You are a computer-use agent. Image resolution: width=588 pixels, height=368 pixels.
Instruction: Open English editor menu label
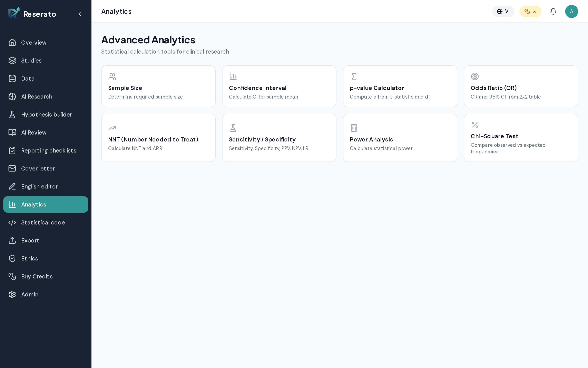pyautogui.click(x=40, y=186)
